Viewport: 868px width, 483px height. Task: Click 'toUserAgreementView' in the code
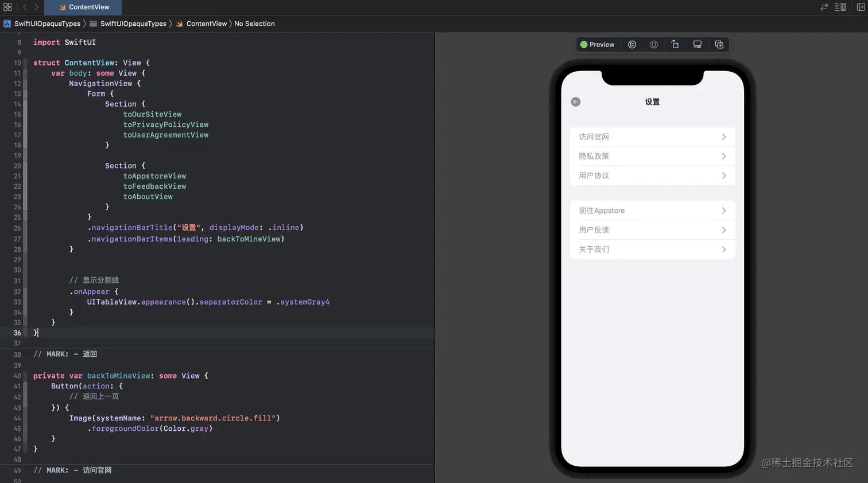pos(166,135)
